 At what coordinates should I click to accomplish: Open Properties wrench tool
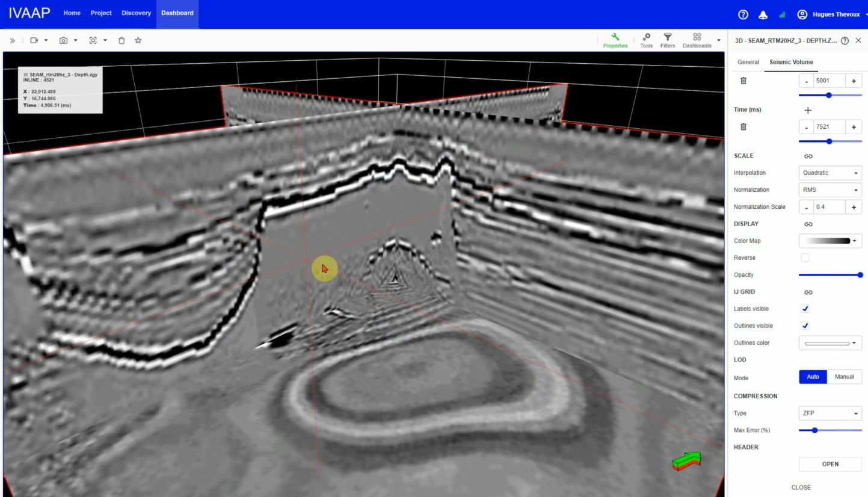coord(615,40)
